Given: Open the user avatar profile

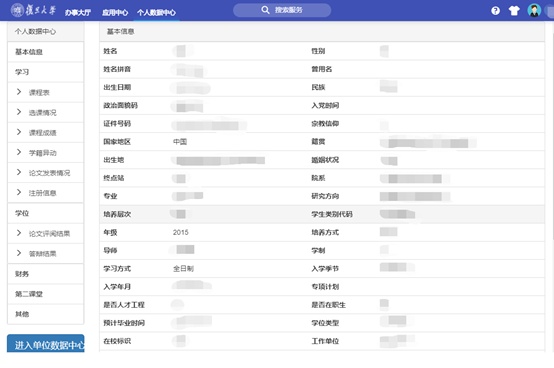Looking at the screenshot, I should (534, 10).
